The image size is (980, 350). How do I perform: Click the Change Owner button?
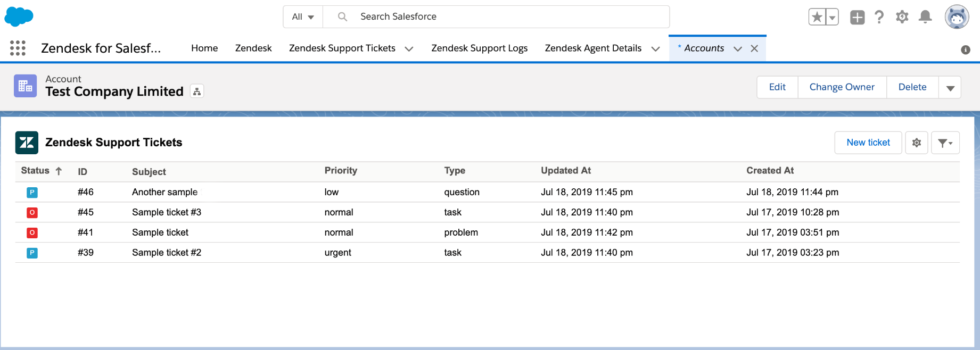click(842, 87)
